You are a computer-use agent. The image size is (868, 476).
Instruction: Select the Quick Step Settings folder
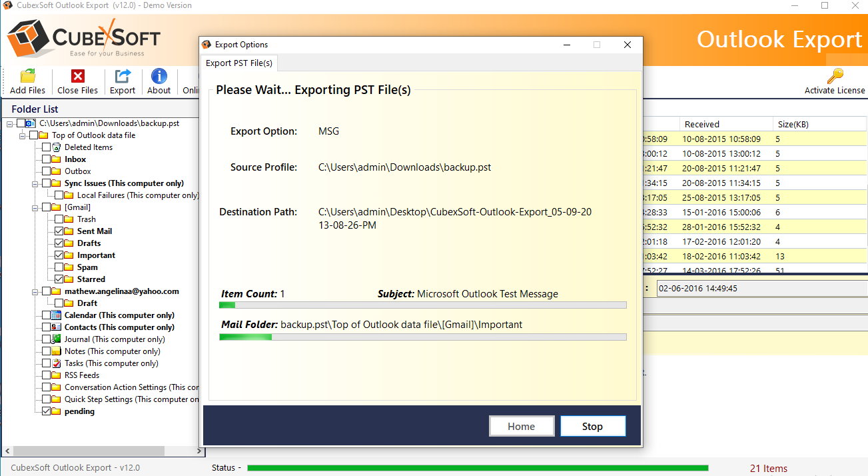[x=131, y=399]
